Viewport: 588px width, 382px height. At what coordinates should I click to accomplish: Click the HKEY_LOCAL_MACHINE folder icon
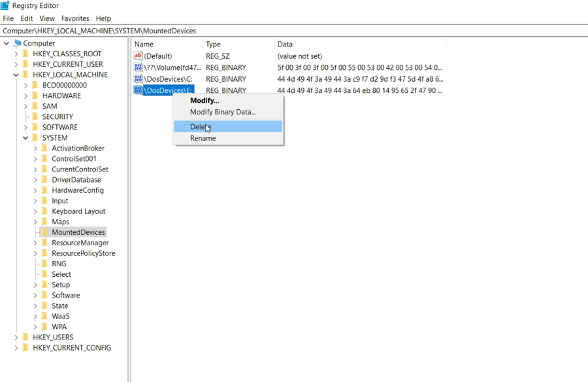26,75
